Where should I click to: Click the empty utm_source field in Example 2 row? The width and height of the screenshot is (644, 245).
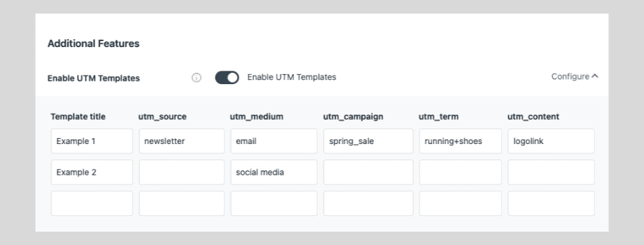(x=182, y=172)
